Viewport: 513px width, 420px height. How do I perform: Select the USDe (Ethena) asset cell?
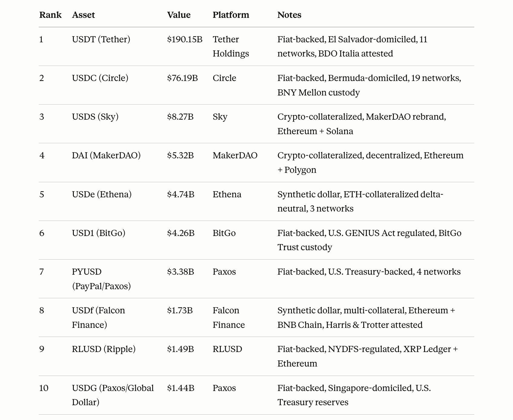click(x=102, y=194)
